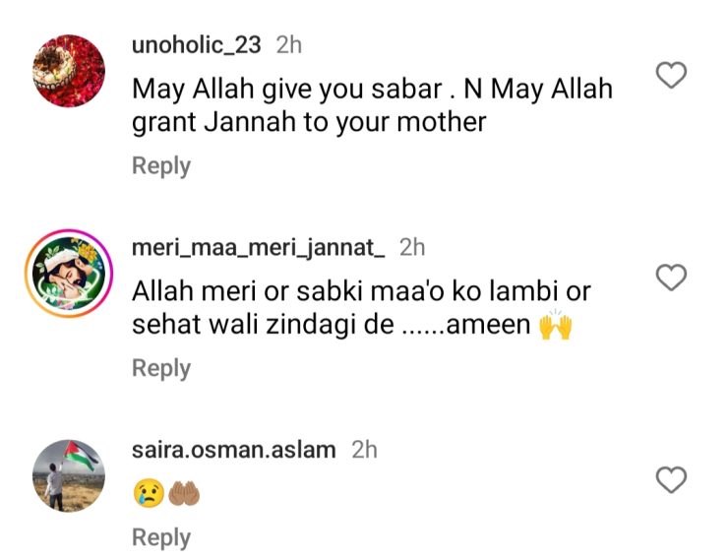Reply to meri_maa_meri_jannat_'s comment
The image size is (728, 560).
[x=161, y=367]
